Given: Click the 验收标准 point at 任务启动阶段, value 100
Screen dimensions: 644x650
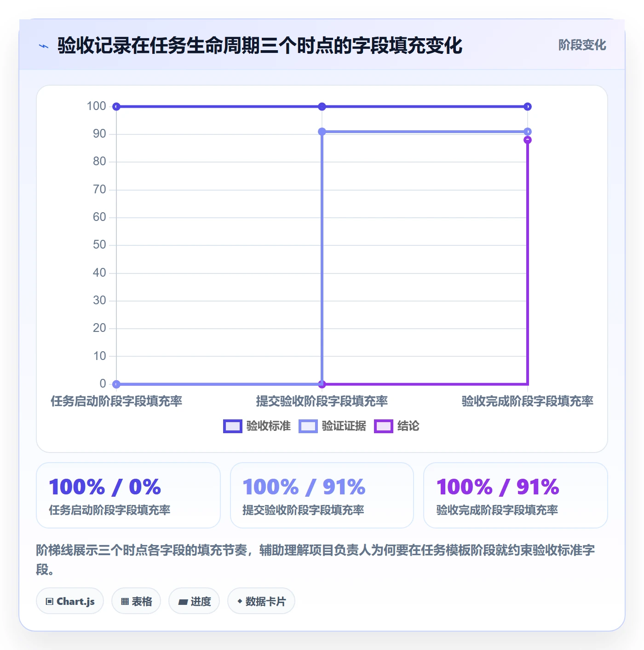Looking at the screenshot, I should coord(116,107).
